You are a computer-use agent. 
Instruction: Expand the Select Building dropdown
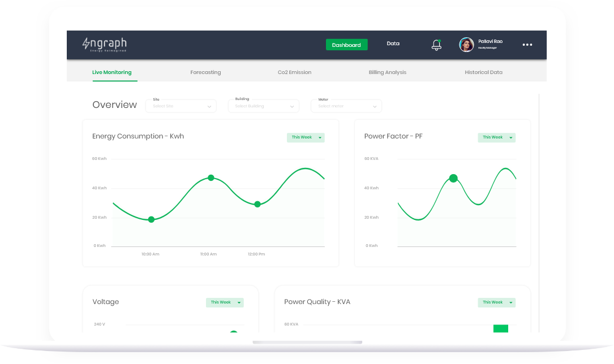click(264, 106)
